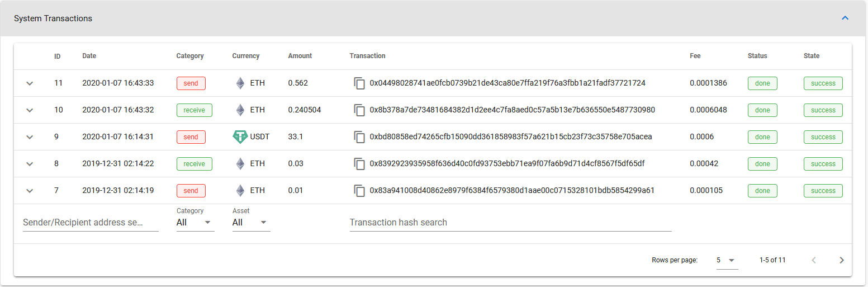Click the Currency column header
The height and width of the screenshot is (287, 868).
point(246,56)
